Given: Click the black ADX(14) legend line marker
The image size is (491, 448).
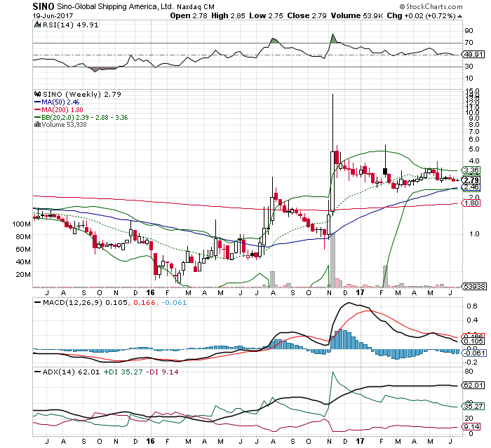Looking at the screenshot, I should (38, 372).
